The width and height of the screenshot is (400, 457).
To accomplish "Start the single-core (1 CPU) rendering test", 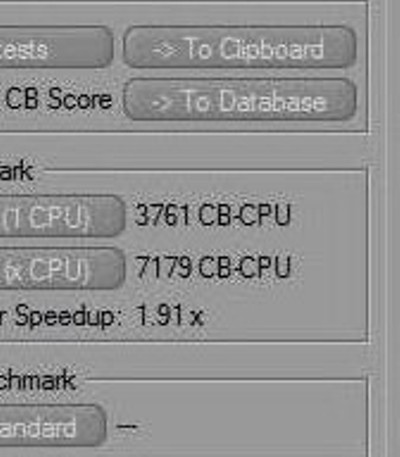I will (x=62, y=216).
